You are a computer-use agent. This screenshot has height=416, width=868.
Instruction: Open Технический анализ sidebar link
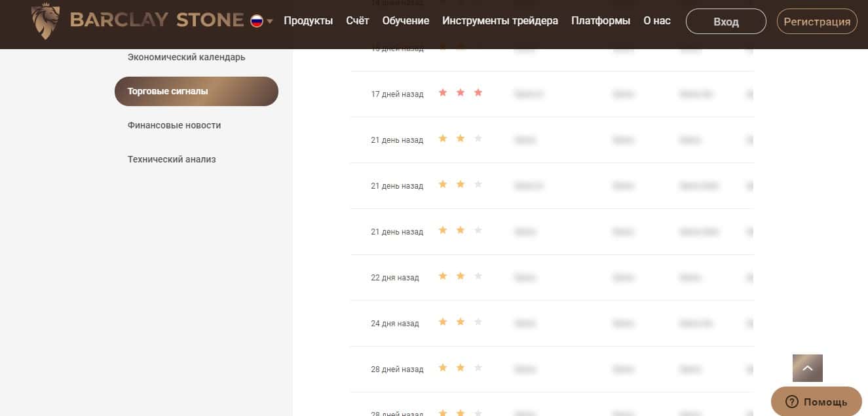pos(172,159)
